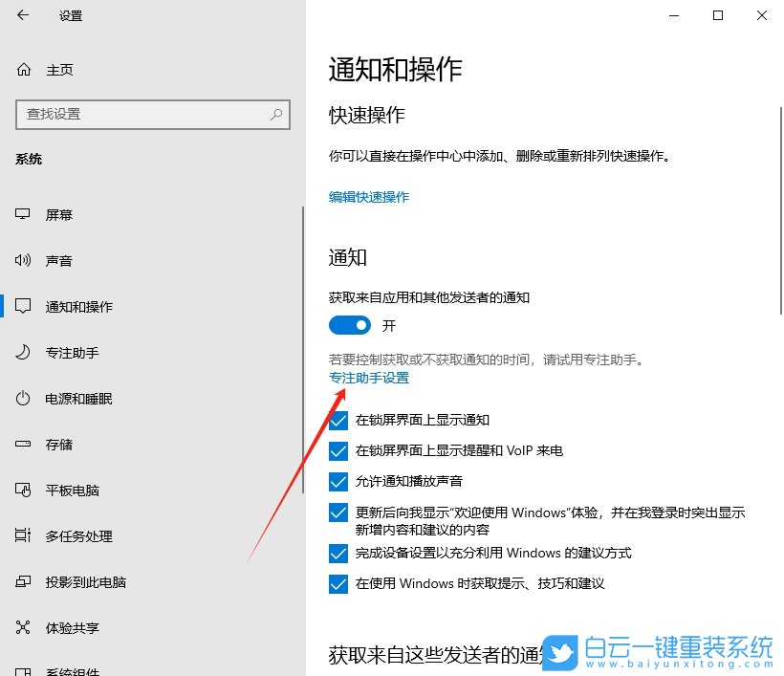Uncheck 在使用 Windows 时获取提示、技巧和建议

click(x=338, y=583)
